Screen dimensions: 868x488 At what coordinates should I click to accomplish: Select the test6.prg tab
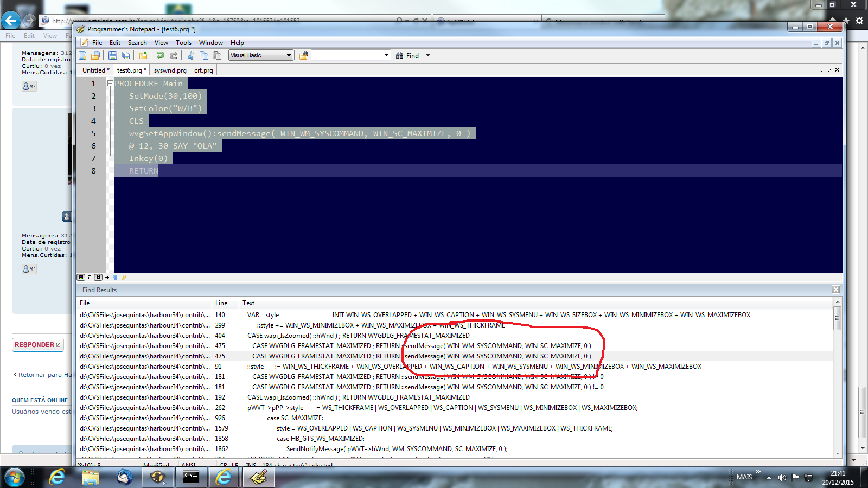click(x=131, y=70)
